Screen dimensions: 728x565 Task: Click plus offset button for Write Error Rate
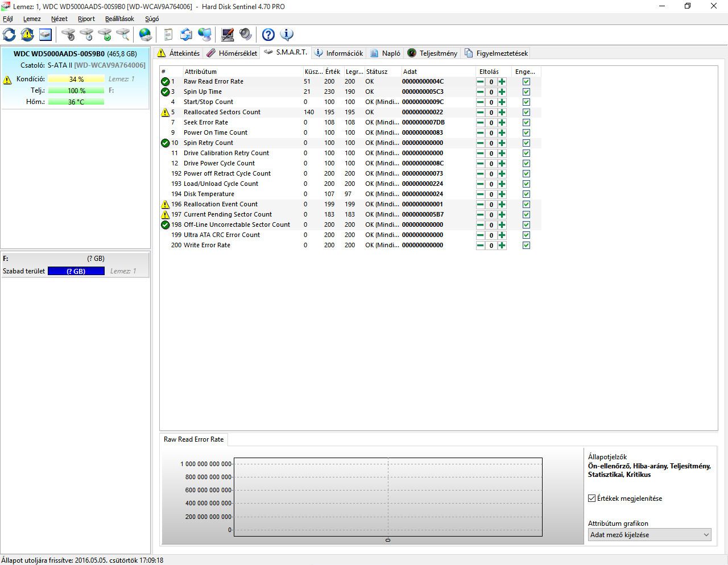[x=502, y=246]
